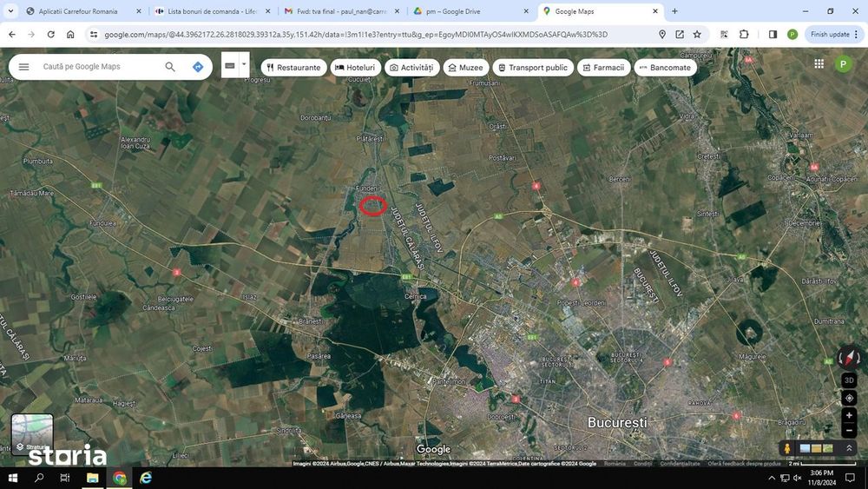Filter map by Transport public
Viewport: 868px width, 489px height.
pos(533,68)
